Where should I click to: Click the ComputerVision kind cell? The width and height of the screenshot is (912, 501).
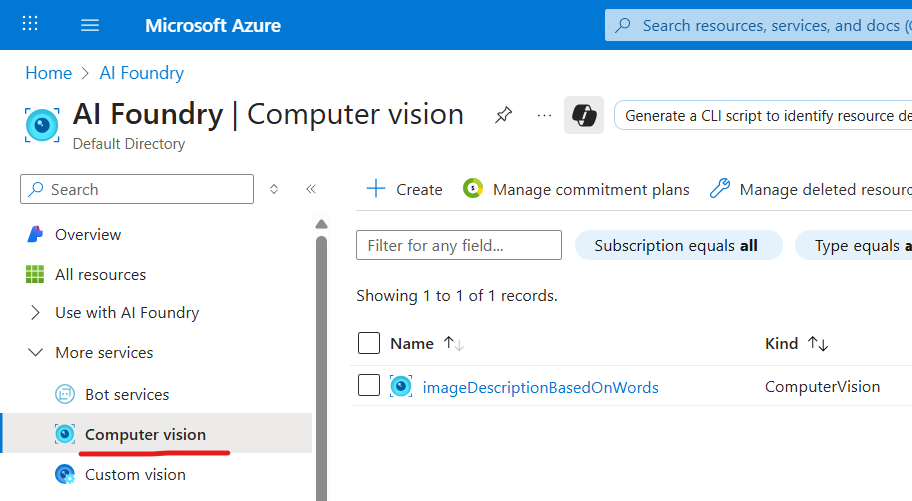[822, 386]
